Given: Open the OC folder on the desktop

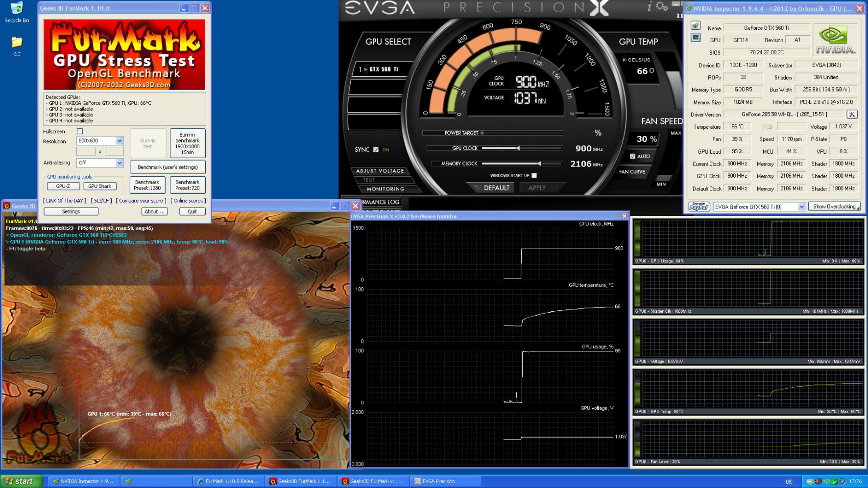Looking at the screenshot, I should 17,46.
